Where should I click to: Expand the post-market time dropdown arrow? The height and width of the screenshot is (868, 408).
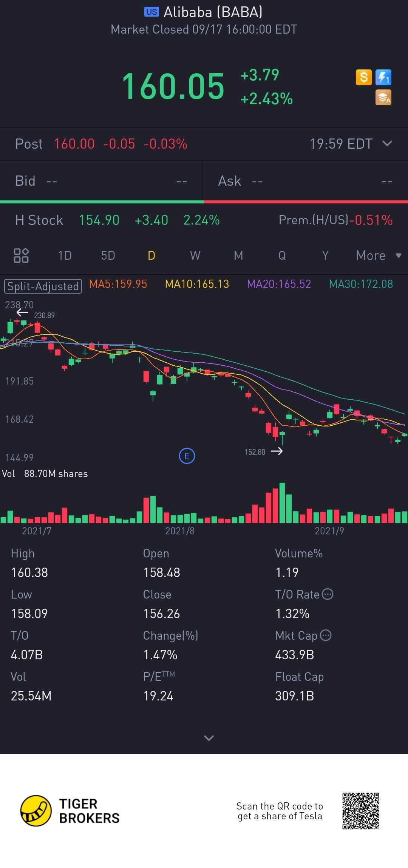coord(387,143)
